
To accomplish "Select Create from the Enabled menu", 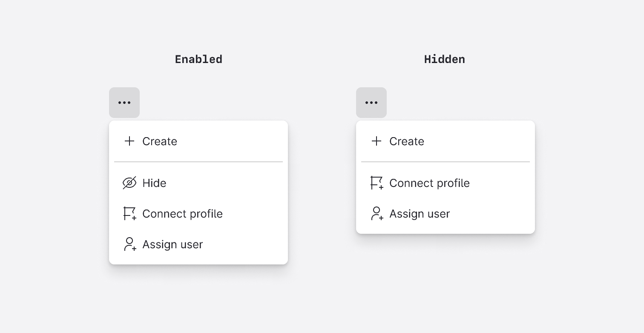I will pyautogui.click(x=160, y=141).
